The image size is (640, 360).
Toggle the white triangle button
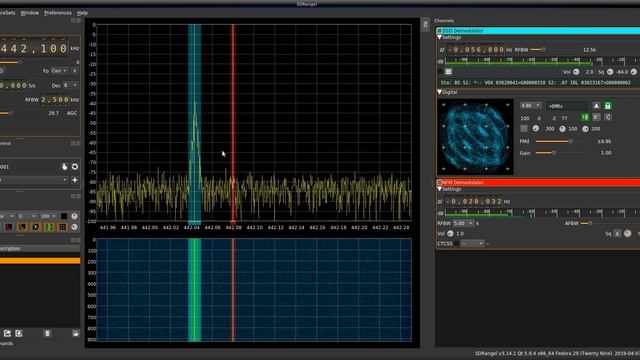(596, 106)
